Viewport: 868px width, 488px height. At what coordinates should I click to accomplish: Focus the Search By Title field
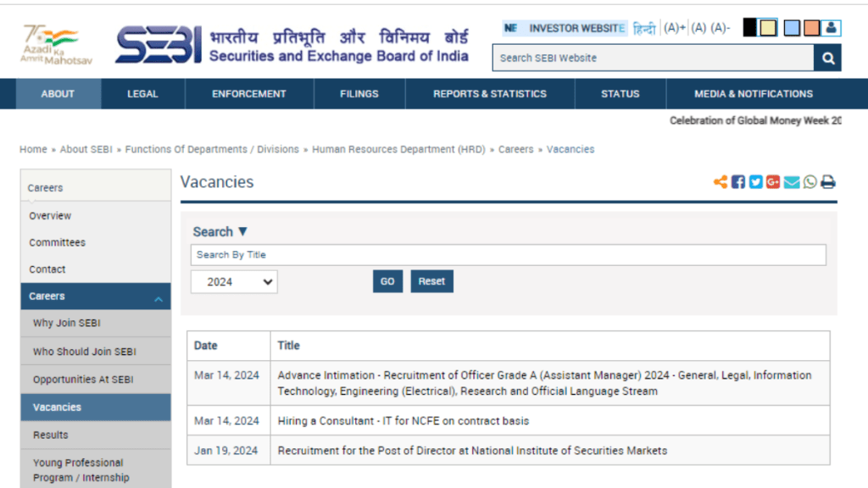click(509, 255)
